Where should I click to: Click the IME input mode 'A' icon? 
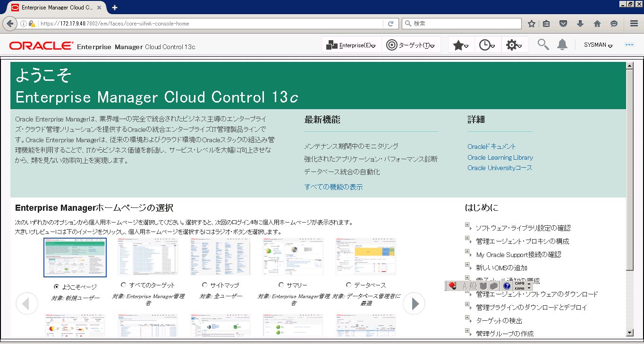click(464, 286)
